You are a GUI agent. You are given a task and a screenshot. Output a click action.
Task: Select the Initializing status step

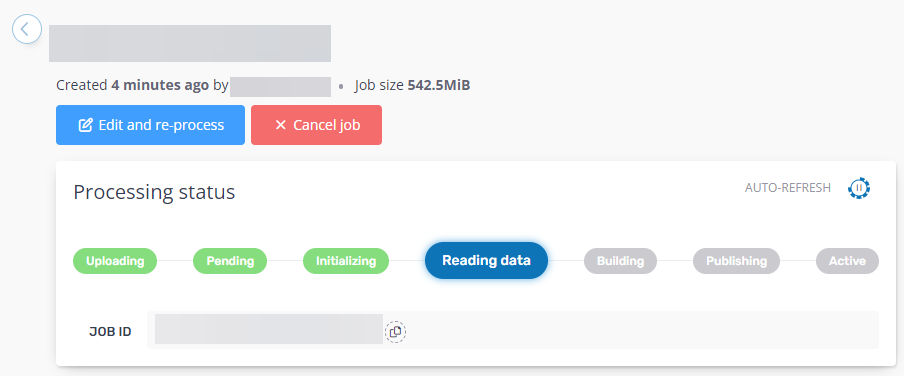coord(346,261)
